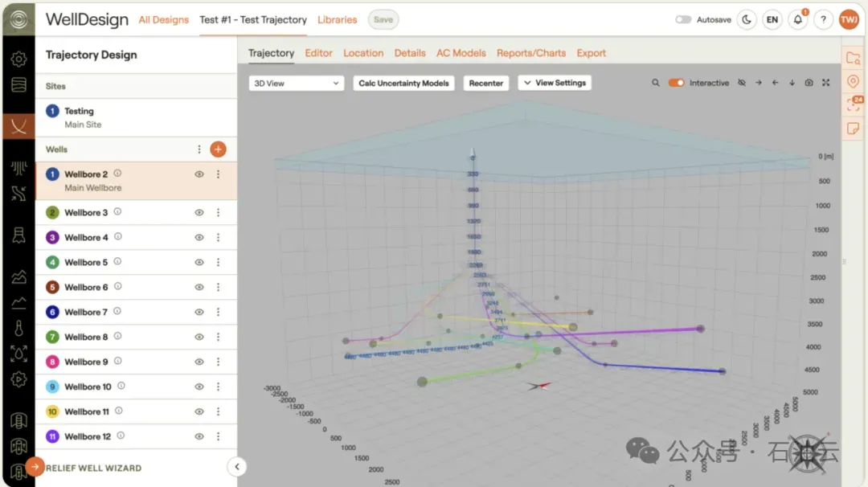This screenshot has height=487, width=868.
Task: Open Wellbore 8 more options menu
Action: tap(218, 337)
